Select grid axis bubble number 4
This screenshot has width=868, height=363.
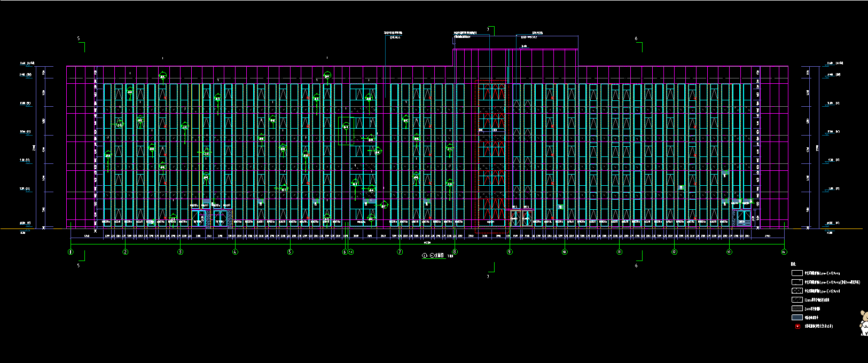[x=235, y=252]
